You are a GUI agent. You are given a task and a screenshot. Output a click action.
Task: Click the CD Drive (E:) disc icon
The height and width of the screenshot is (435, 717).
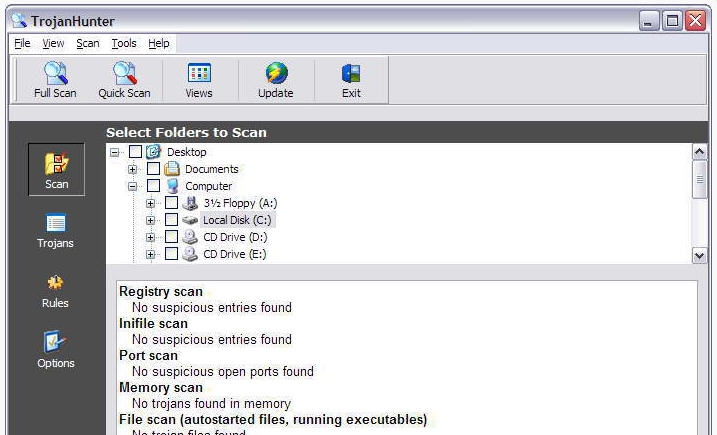click(x=190, y=254)
